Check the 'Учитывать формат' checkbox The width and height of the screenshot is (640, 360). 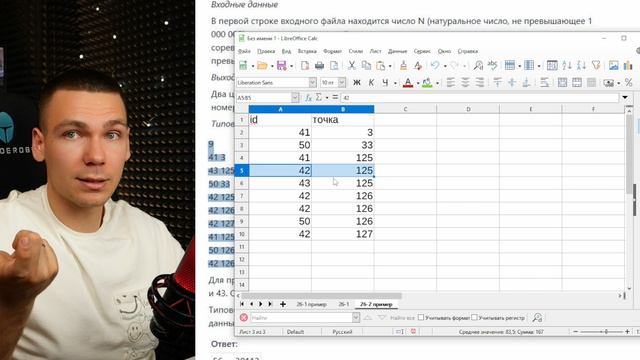tap(421, 317)
